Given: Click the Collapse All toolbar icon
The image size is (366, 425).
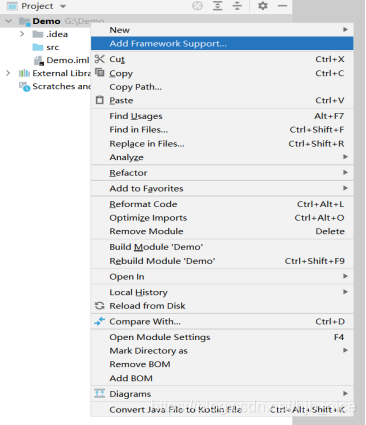Looking at the screenshot, I should [237, 6].
